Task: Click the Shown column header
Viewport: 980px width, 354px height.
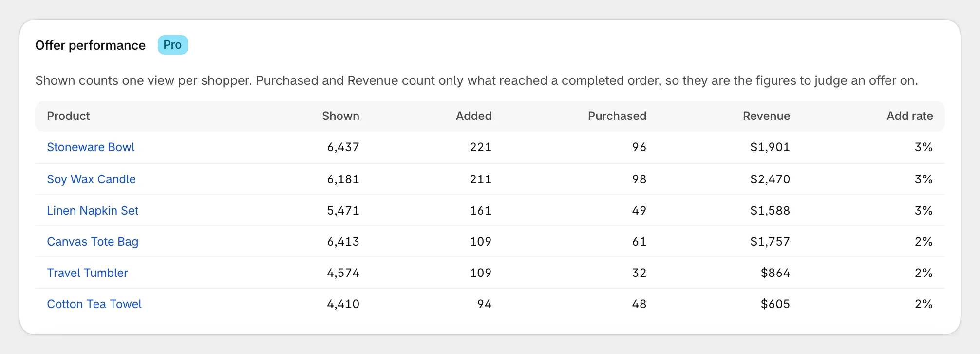Action: pyautogui.click(x=340, y=116)
